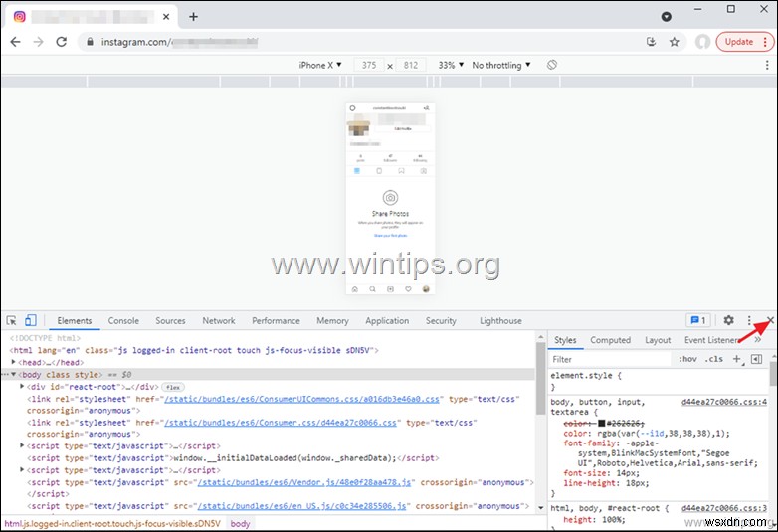Image resolution: width=778 pixels, height=532 pixels.
Task: Open the iPhone X device dropdown
Action: pos(320,65)
